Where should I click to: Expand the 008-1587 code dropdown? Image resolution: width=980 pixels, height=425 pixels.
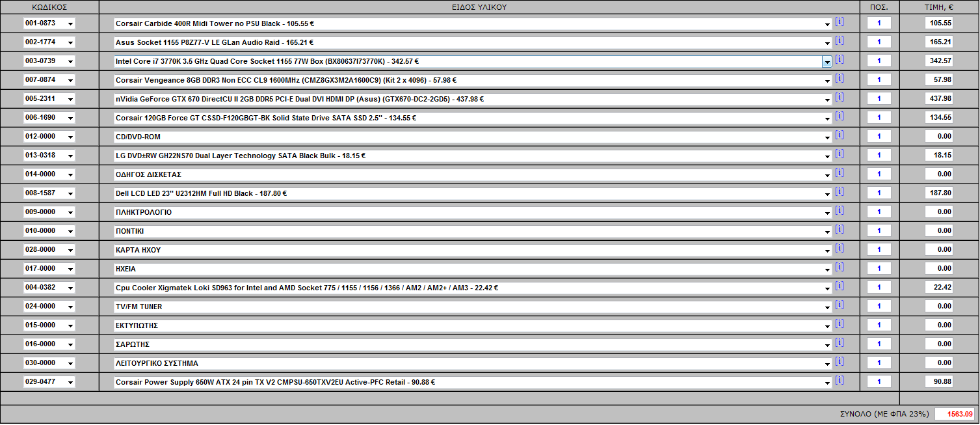coord(49,193)
